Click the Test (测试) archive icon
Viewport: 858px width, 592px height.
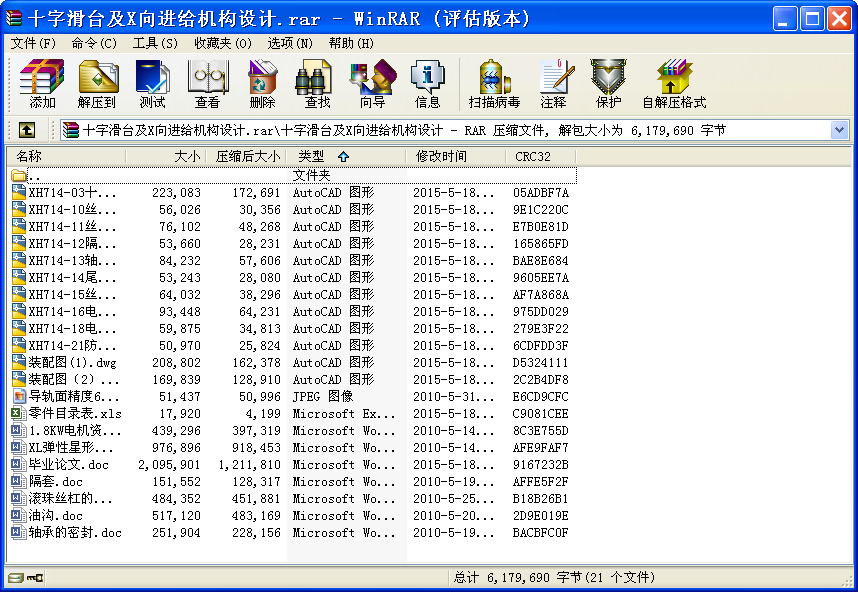153,84
